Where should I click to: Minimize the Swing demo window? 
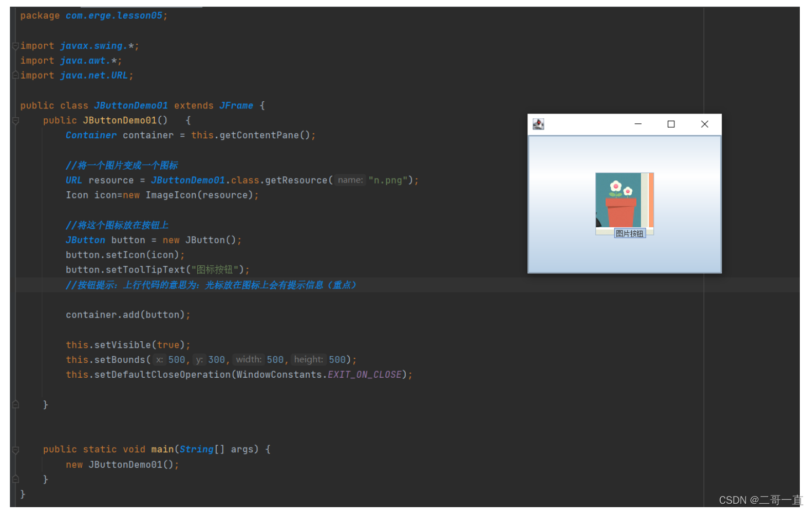click(638, 124)
